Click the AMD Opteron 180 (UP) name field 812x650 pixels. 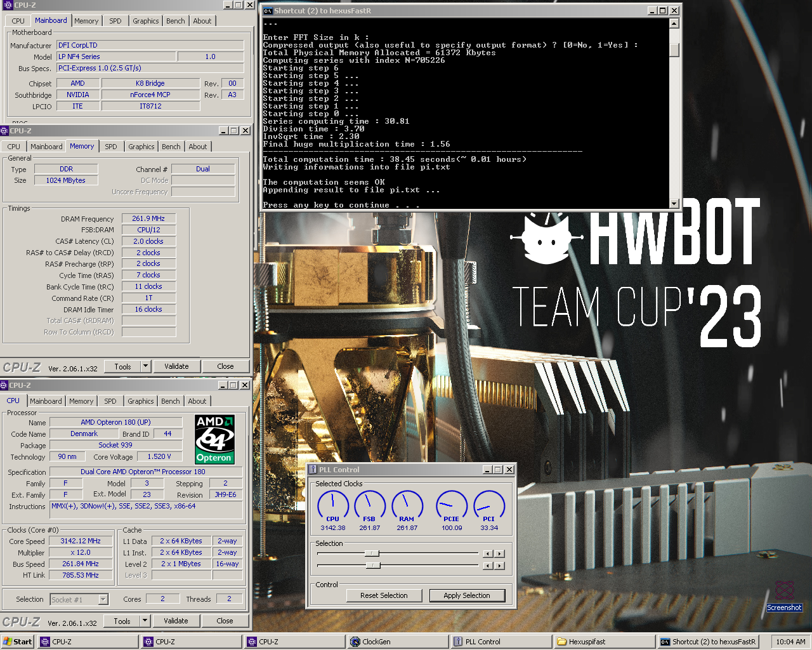[115, 422]
